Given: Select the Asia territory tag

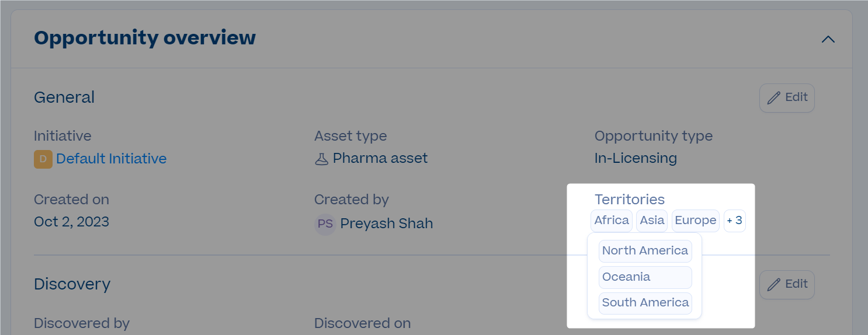Looking at the screenshot, I should (652, 221).
